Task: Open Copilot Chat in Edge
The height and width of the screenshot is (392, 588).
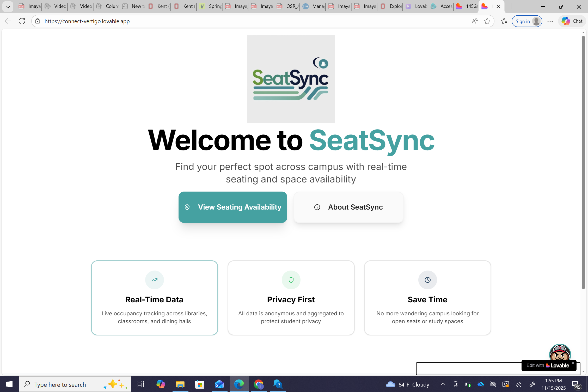Action: coord(572,21)
